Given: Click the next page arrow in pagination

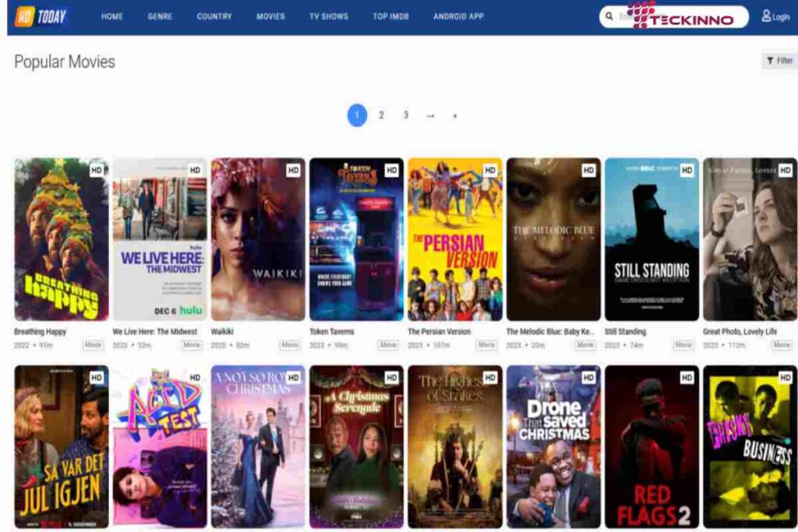Looking at the screenshot, I should [430, 115].
